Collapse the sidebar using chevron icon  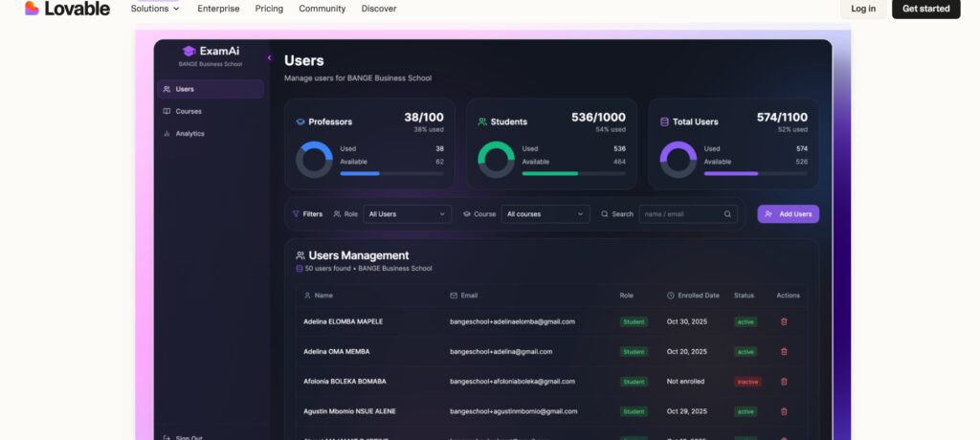pos(269,58)
